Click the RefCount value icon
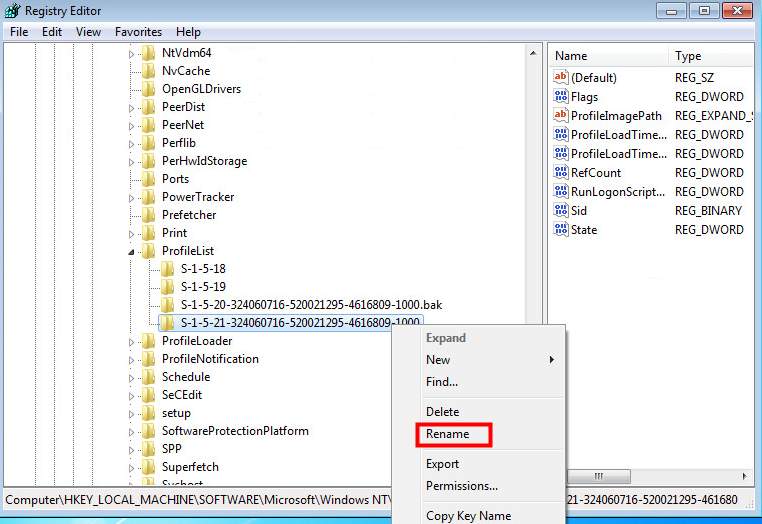762x524 pixels. (561, 172)
